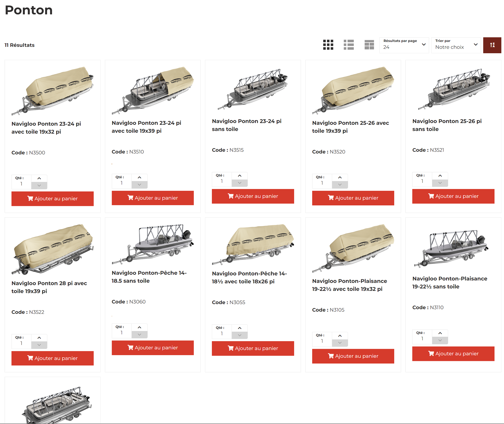Open Navigloo Ponton 25-26 pi sans toile title

coord(447,125)
